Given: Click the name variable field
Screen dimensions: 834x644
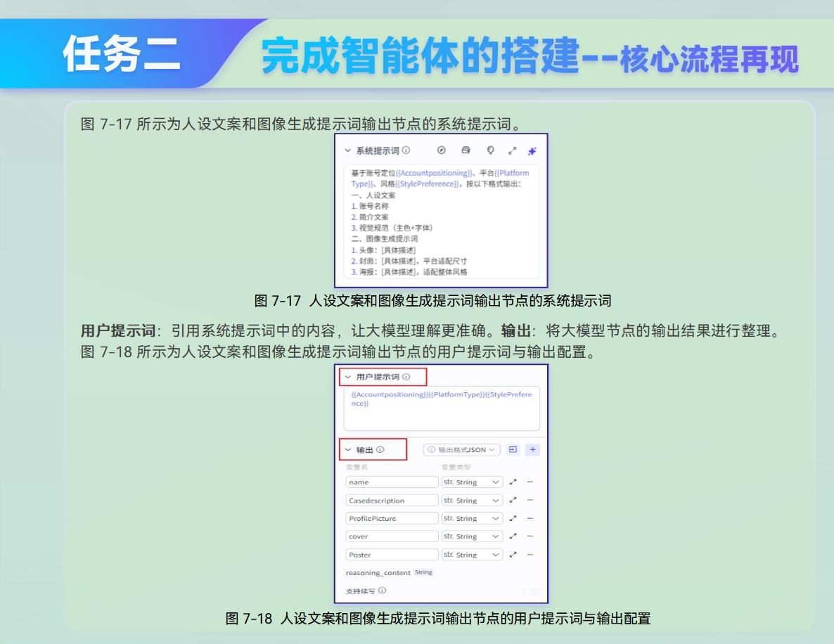Looking at the screenshot, I should [x=392, y=482].
